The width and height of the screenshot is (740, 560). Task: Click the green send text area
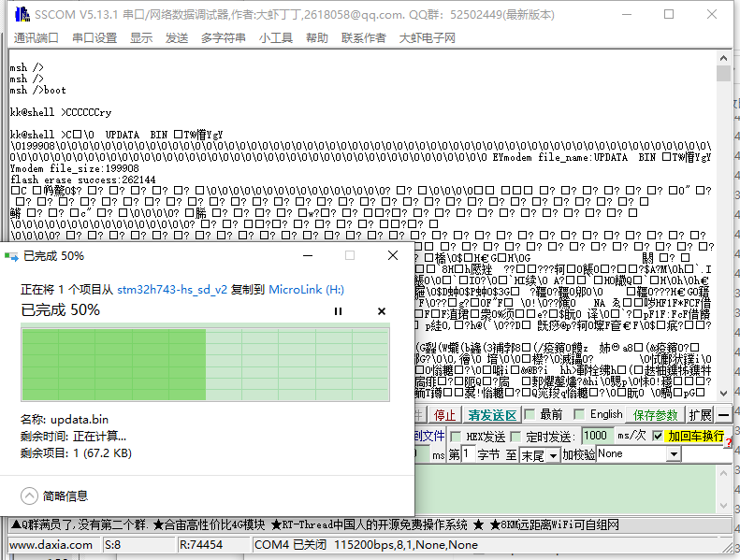(x=565, y=489)
